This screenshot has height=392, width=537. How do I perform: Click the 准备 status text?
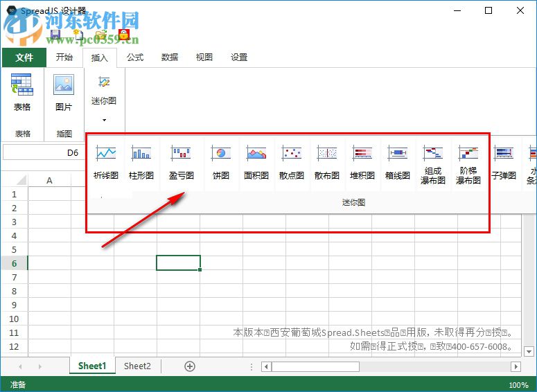pos(18,385)
